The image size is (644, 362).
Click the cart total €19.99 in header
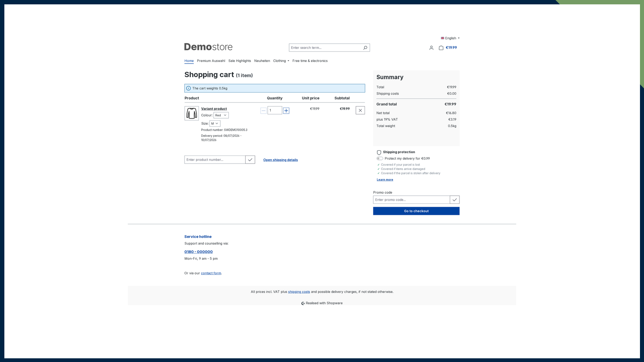click(451, 48)
